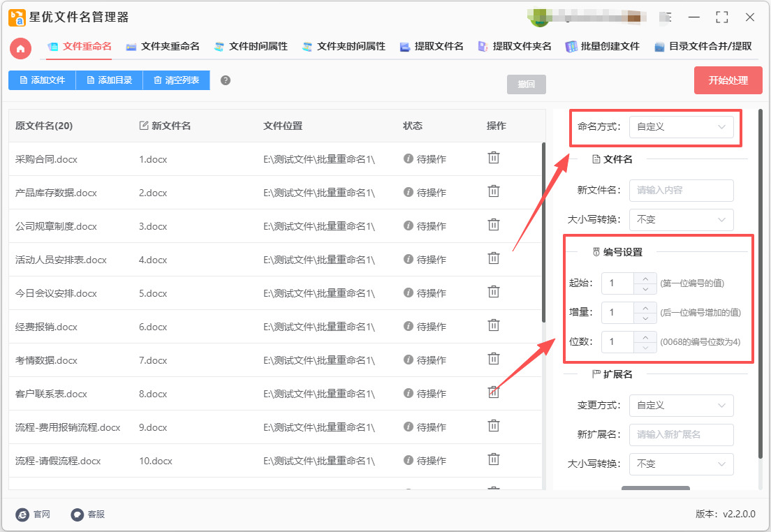This screenshot has width=771, height=532.
Task: Click the 位数 number field
Action: (x=617, y=341)
